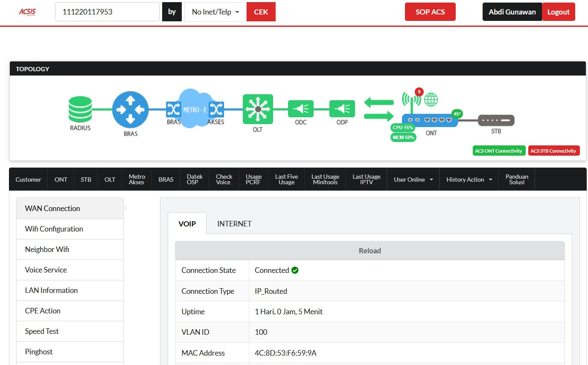Click the TOPOLOGY panel header

(x=298, y=69)
